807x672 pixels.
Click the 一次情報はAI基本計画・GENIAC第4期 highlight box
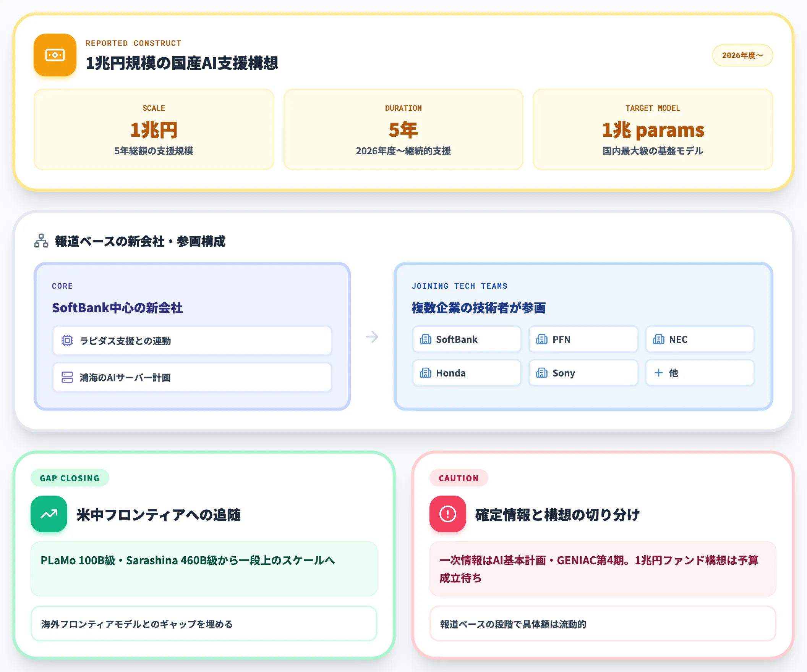(x=603, y=569)
